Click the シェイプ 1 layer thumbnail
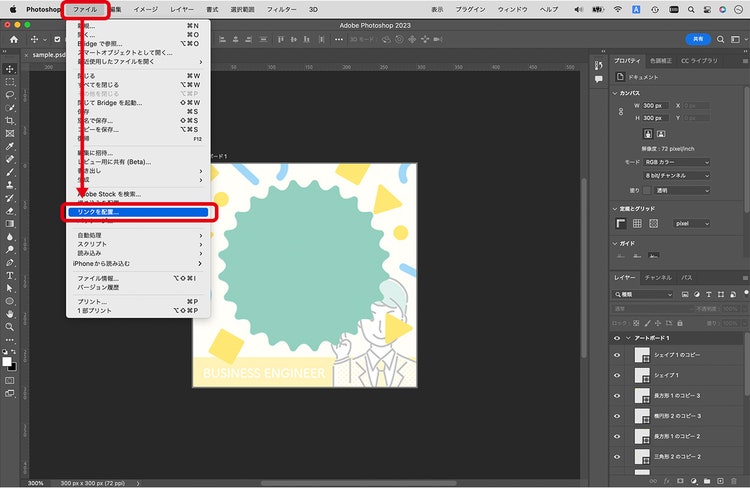This screenshot has height=488, width=750. pos(642,376)
